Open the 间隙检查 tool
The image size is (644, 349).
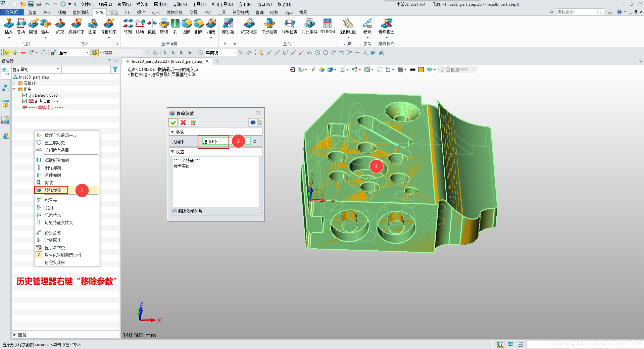pyautogui.click(x=289, y=26)
